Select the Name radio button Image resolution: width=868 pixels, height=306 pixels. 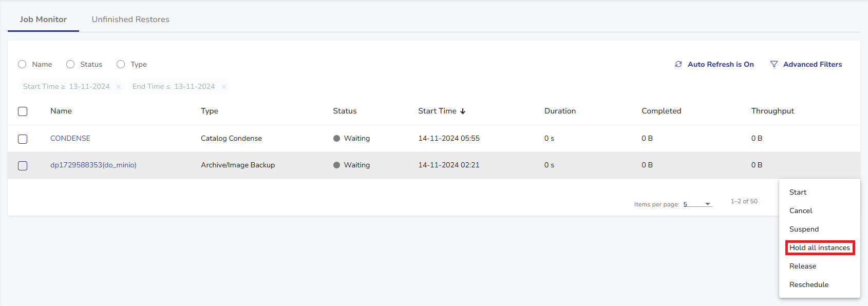[x=22, y=64]
